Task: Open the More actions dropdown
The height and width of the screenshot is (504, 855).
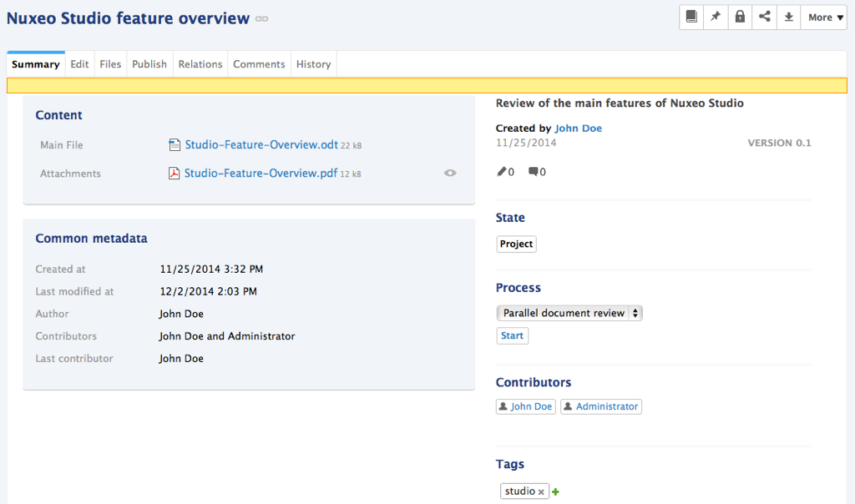Action: pos(824,18)
